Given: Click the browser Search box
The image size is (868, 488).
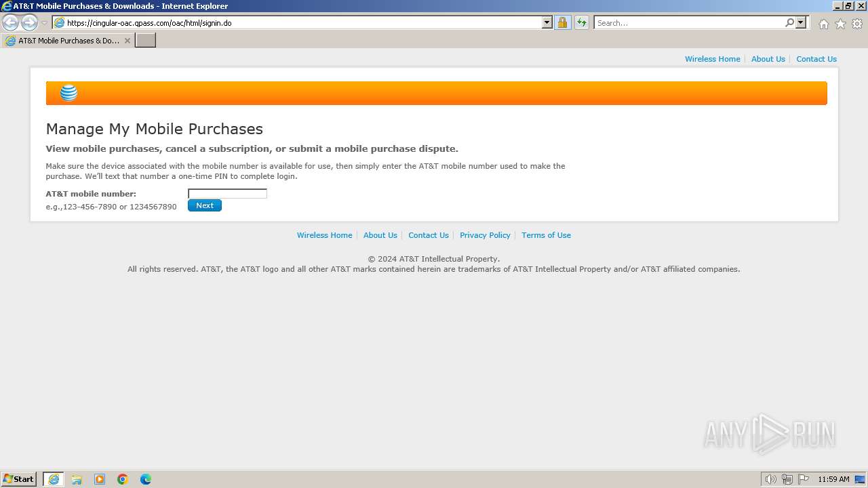Looking at the screenshot, I should 689,23.
